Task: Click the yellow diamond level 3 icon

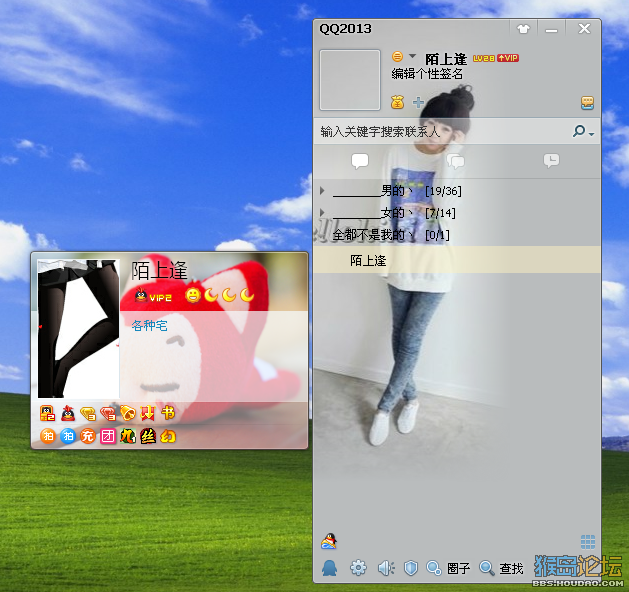Action: (88, 414)
